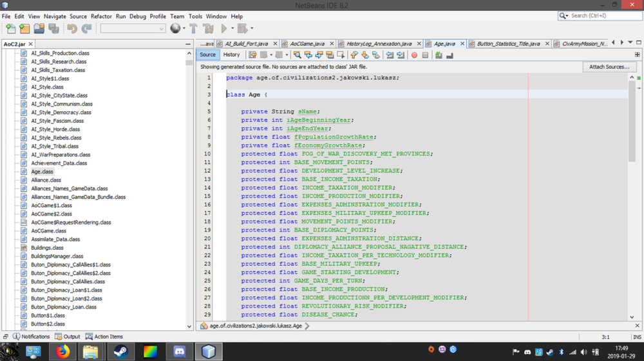Switch editor to Source view
Image resolution: width=644 pixels, height=361 pixels.
click(x=208, y=55)
